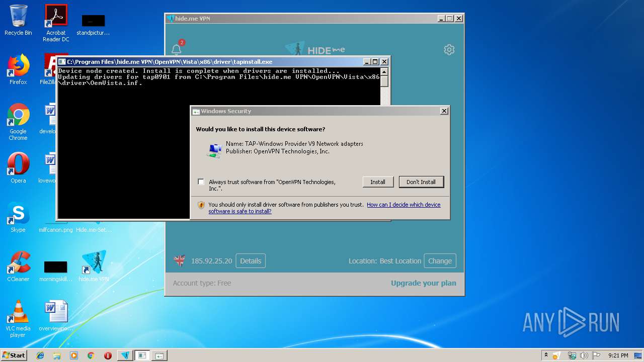Select the standpictur file on desktop

[93, 25]
